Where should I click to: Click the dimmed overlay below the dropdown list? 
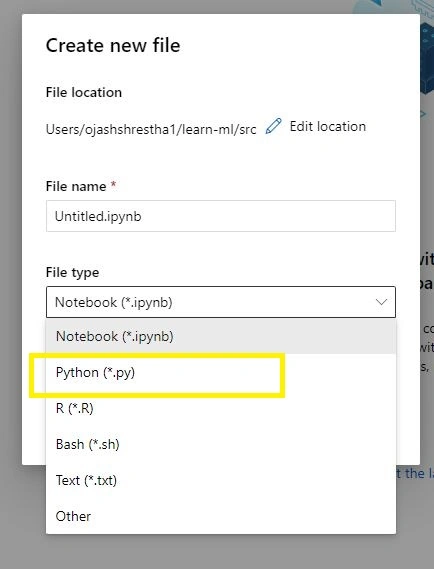[217, 552]
